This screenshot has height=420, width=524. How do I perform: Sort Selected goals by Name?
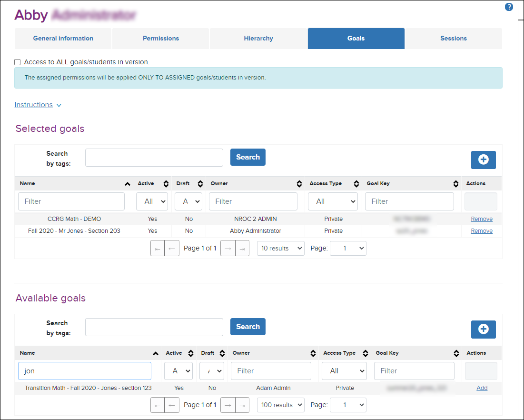point(128,184)
